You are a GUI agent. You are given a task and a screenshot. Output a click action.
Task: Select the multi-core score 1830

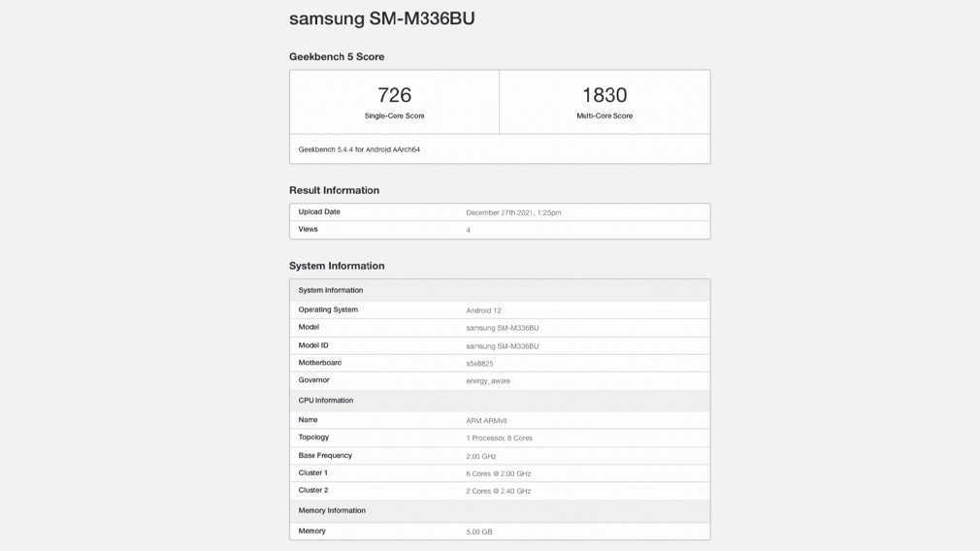tap(604, 95)
